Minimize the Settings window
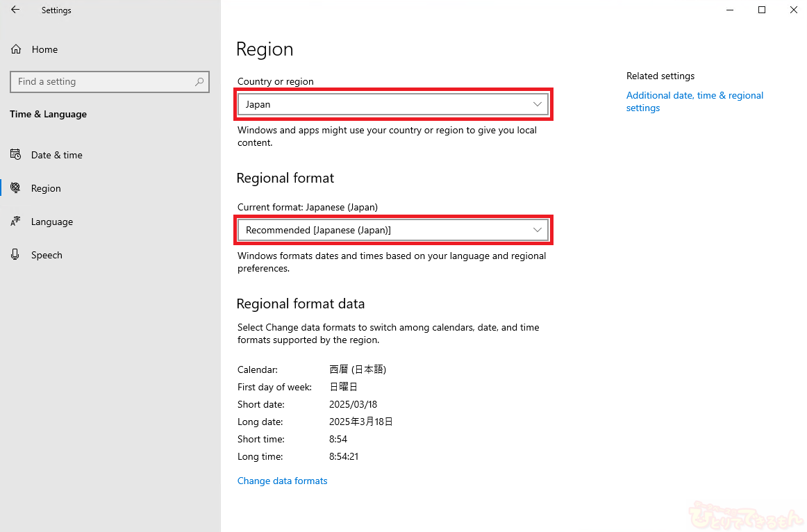Screen dimensions: 807x532 pyautogui.click(x=730, y=10)
